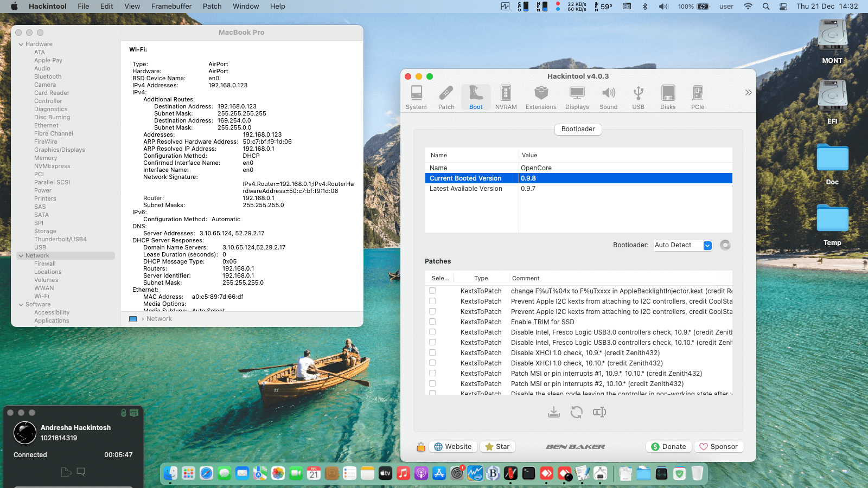Expand the Software section in the sidebar
Screen dimensions: 868x488
(22, 304)
